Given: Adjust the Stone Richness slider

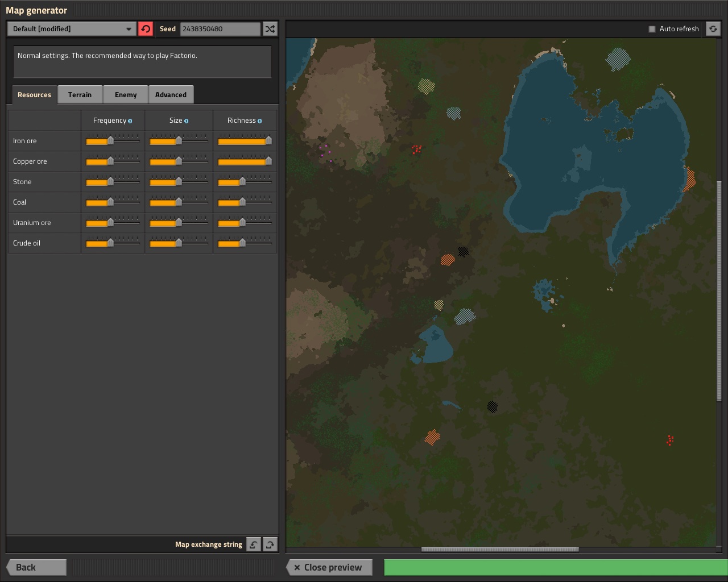Looking at the screenshot, I should (245, 181).
